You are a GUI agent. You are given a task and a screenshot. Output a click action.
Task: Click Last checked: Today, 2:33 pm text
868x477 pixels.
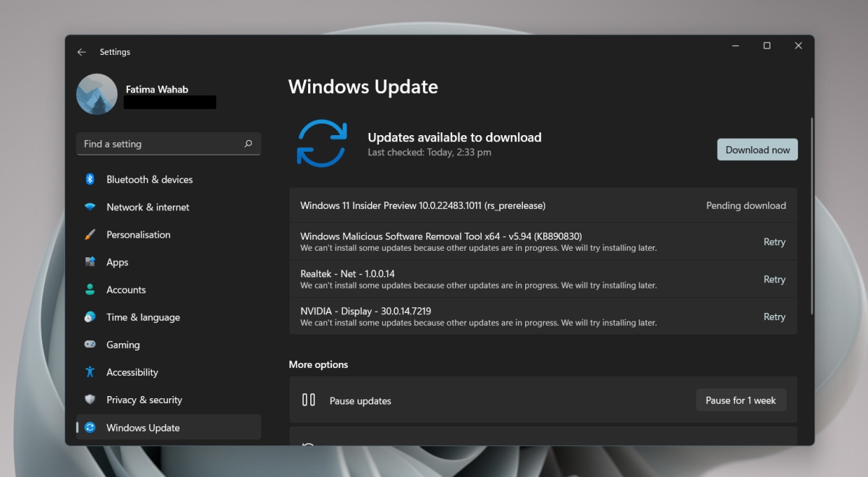[429, 152]
